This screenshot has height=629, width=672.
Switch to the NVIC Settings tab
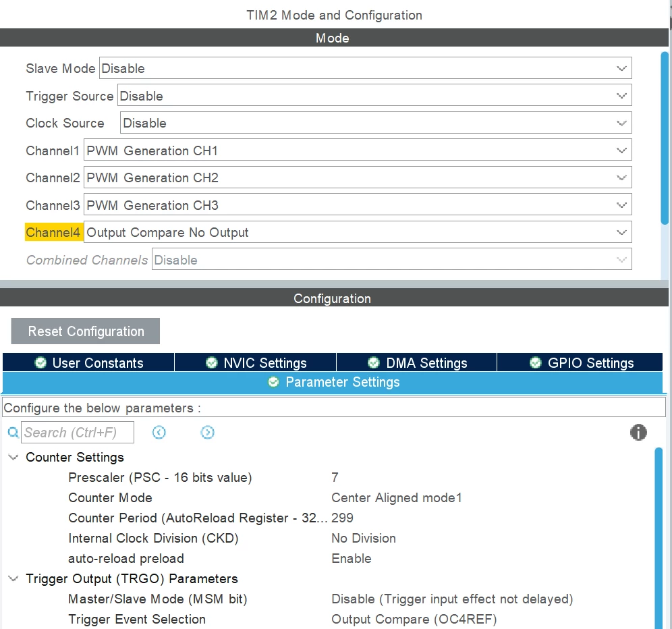click(x=256, y=362)
